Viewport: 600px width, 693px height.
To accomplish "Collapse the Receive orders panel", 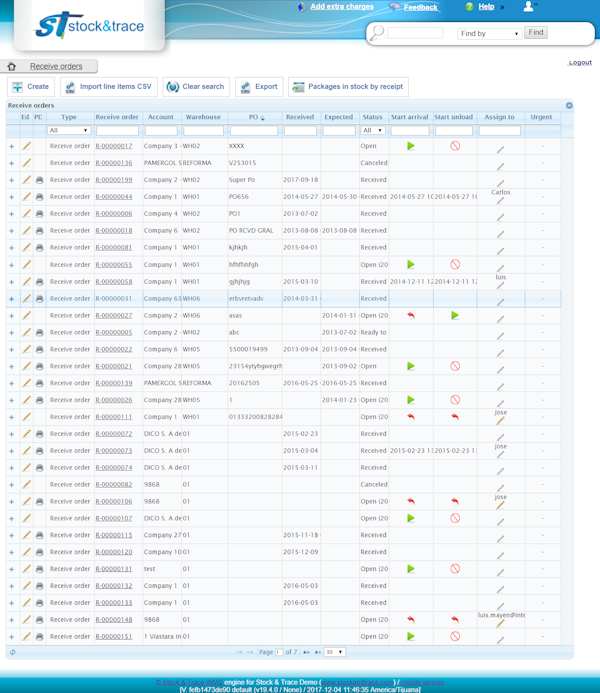I will [569, 105].
